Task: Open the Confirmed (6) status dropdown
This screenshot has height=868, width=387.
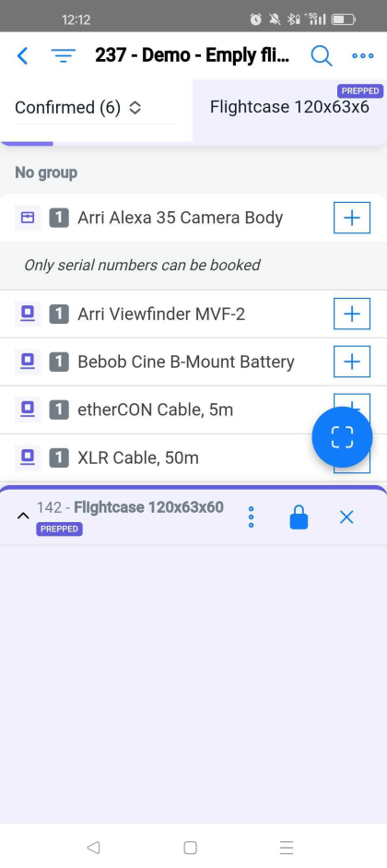Action: pyautogui.click(x=78, y=107)
